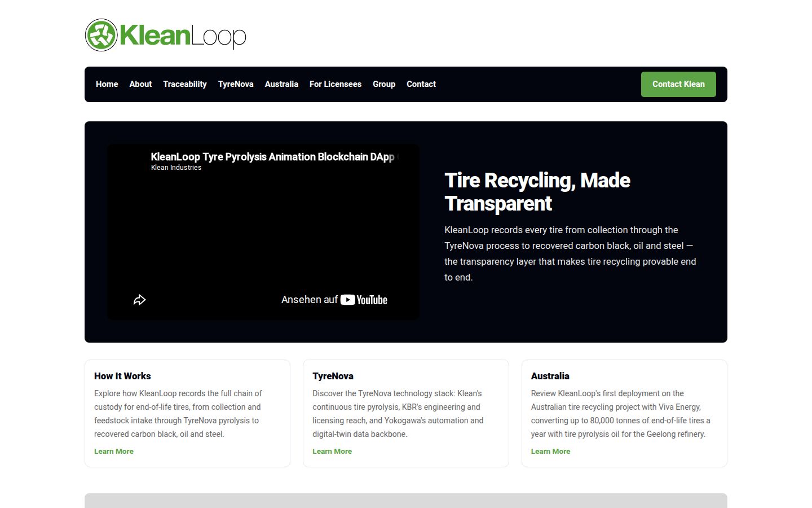Click the Tire Recycling, Made Transparent headline
Image resolution: width=812 pixels, height=508 pixels.
537,192
